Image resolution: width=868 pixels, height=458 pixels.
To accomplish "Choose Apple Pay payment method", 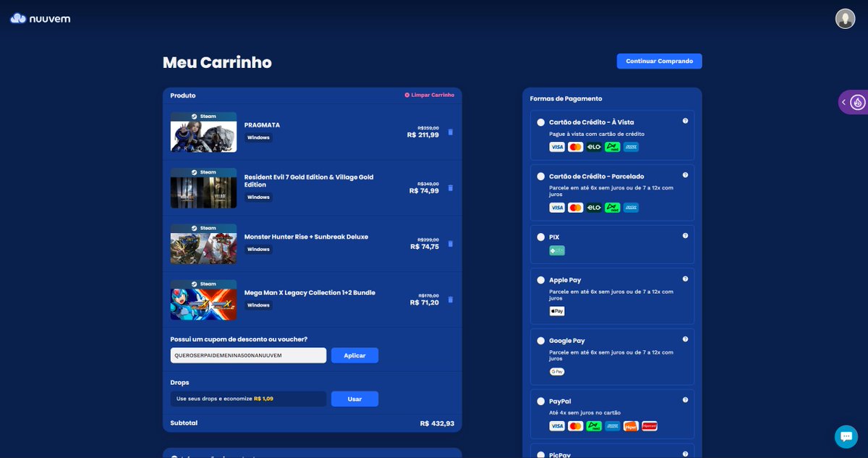I will coord(541,280).
